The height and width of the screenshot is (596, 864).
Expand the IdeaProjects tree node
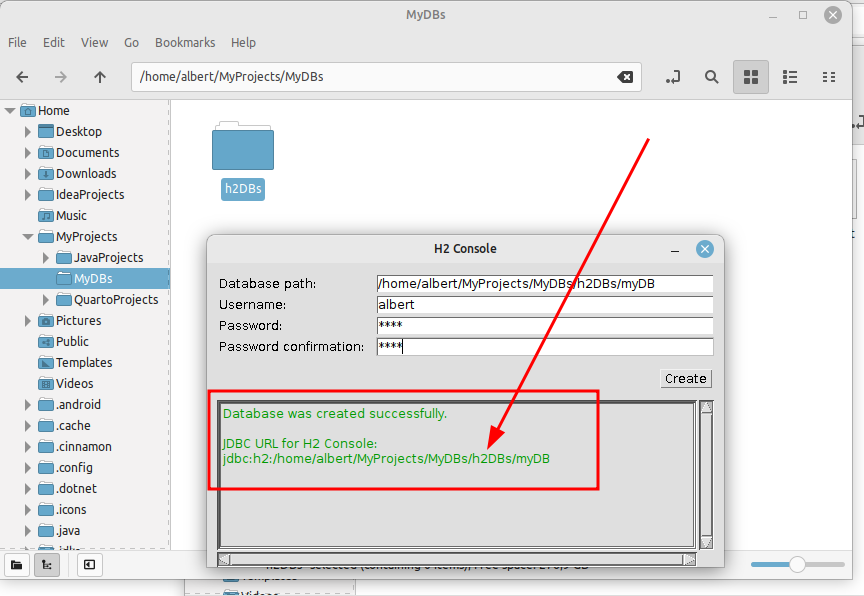pos(28,194)
